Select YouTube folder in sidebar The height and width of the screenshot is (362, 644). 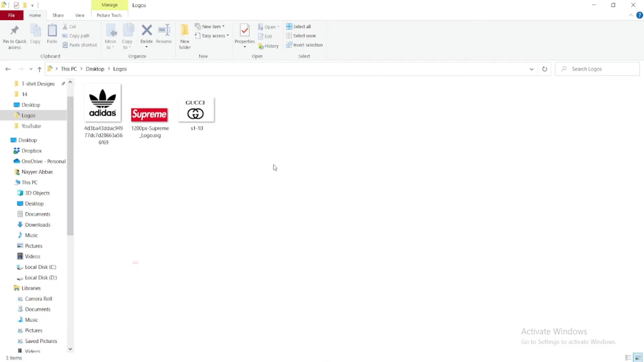pos(31,126)
